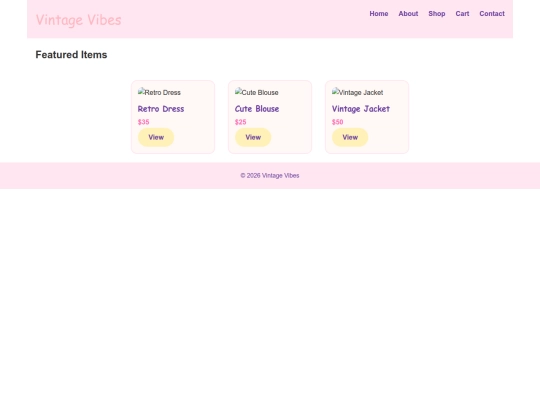This screenshot has width=540, height=405.
Task: Click the Vintage Vibes site logo
Action: pyautogui.click(x=79, y=20)
